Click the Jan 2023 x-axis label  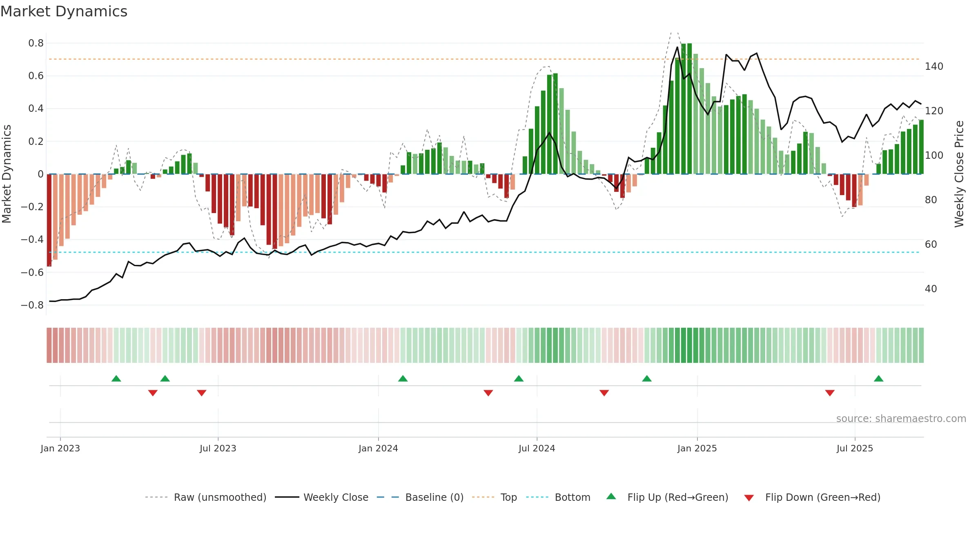[x=60, y=448]
